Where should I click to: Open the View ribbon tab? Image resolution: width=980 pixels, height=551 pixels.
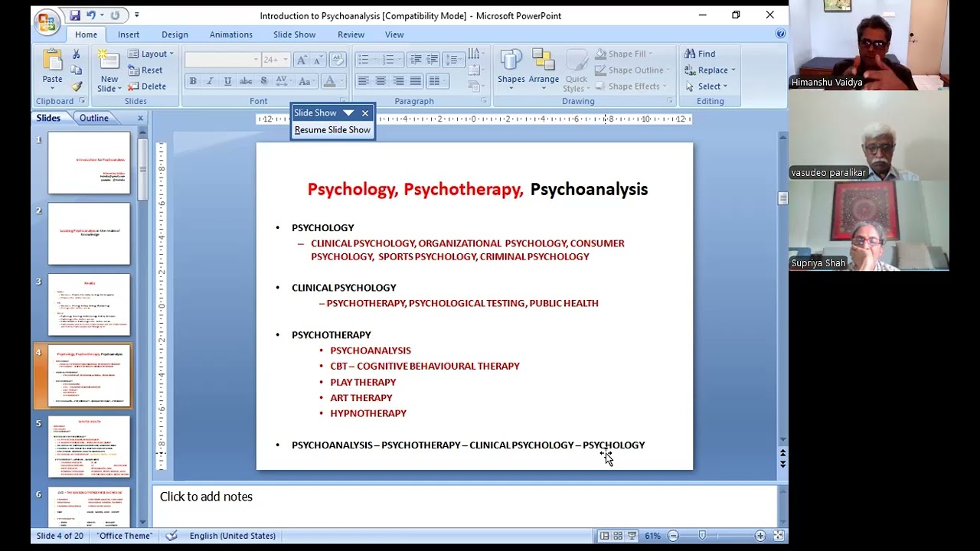pyautogui.click(x=394, y=34)
